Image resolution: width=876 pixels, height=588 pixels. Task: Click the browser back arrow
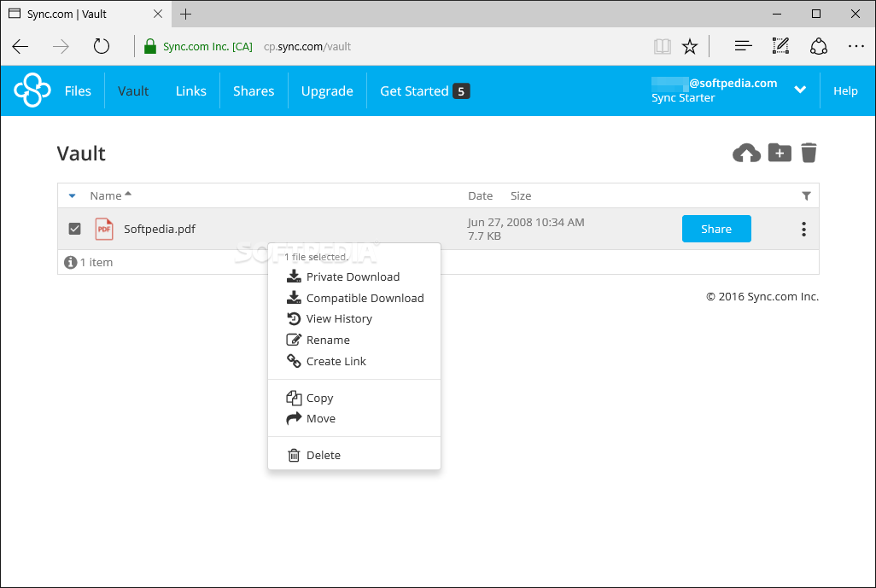(20, 46)
